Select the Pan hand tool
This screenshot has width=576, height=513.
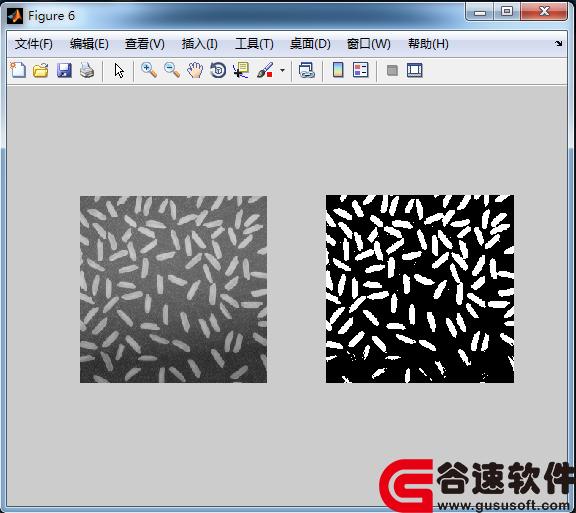tap(195, 70)
